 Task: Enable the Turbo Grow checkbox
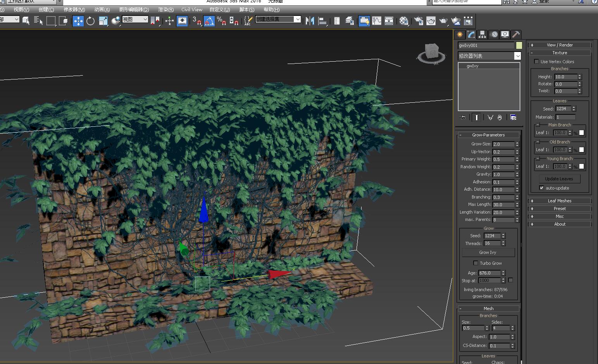[x=476, y=263]
